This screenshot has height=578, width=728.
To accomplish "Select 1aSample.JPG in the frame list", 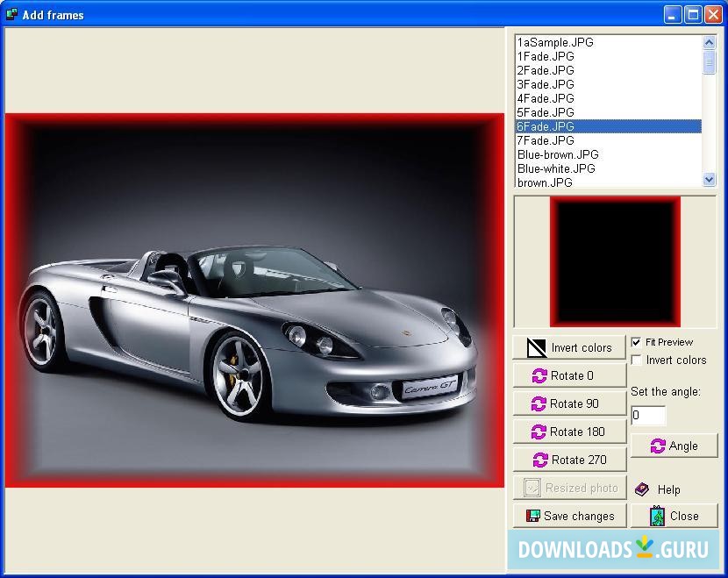I will tap(555, 42).
